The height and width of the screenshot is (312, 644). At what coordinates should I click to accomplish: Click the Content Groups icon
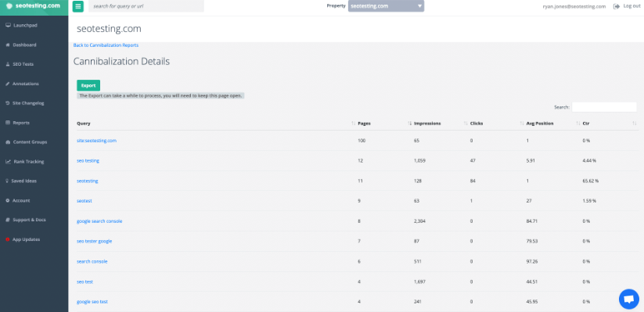point(8,142)
